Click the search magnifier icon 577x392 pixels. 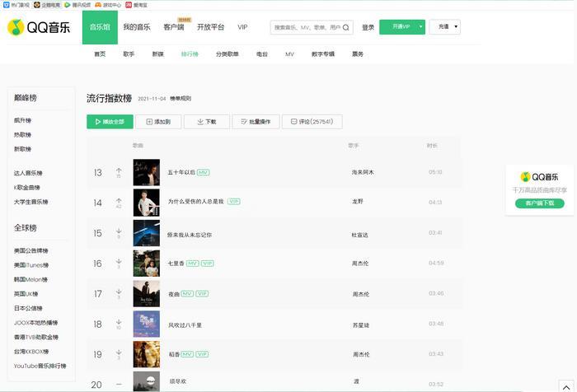(345, 27)
